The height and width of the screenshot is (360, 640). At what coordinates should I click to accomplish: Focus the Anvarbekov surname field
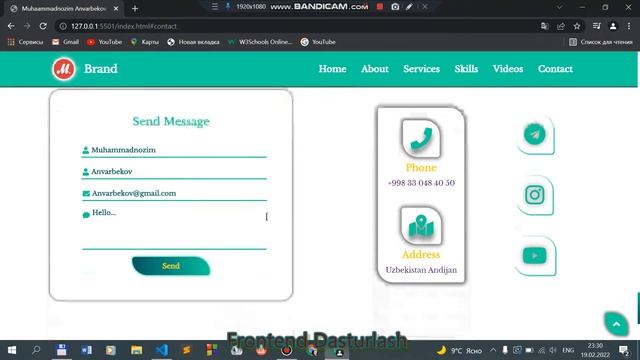pos(174,171)
